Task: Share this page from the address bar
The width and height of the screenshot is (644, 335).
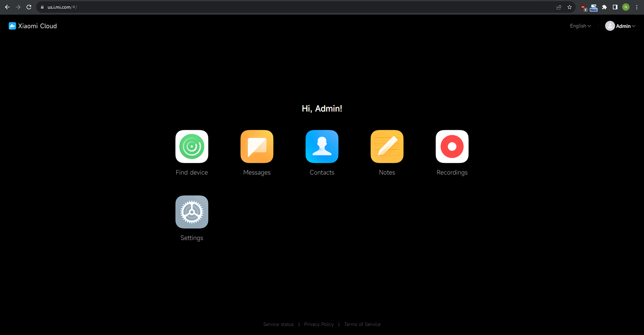Action: [559, 7]
